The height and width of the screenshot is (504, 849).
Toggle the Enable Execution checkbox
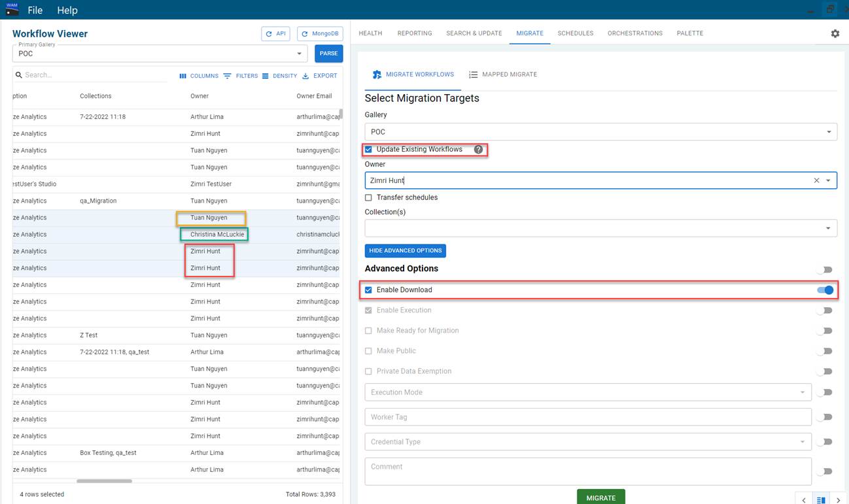click(x=368, y=311)
